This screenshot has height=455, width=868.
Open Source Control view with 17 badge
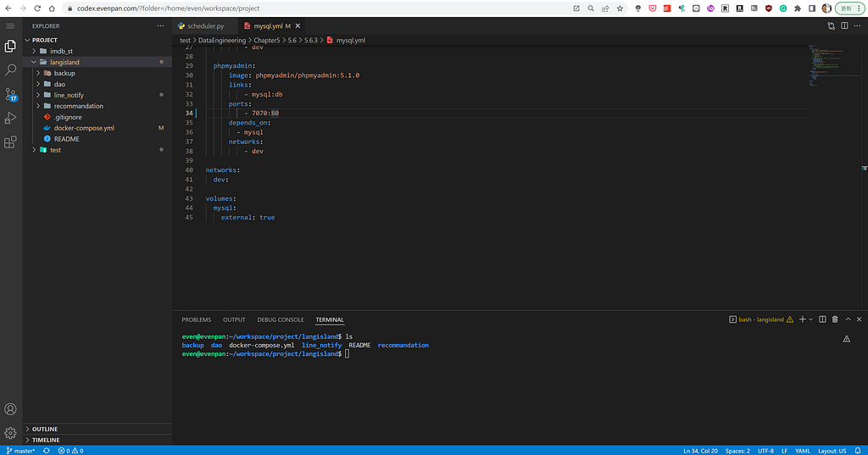point(10,95)
